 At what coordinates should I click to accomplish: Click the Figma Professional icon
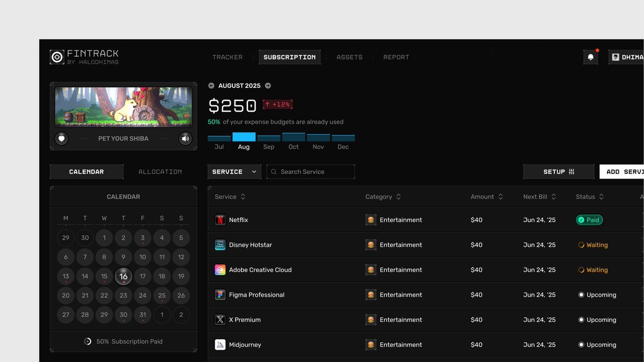coord(220,295)
